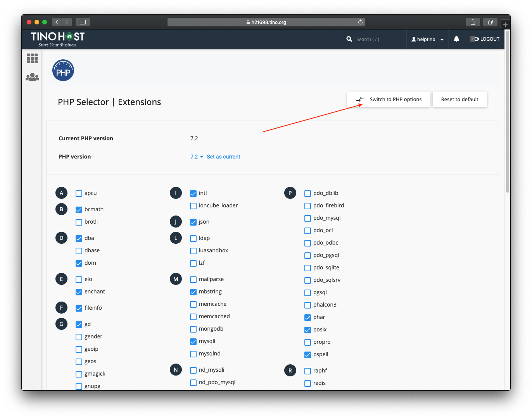Open the Safari share icon
532x419 pixels.
(473, 22)
